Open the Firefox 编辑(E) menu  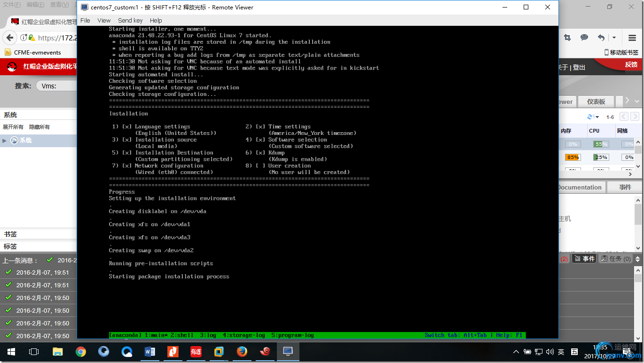[36, 5]
